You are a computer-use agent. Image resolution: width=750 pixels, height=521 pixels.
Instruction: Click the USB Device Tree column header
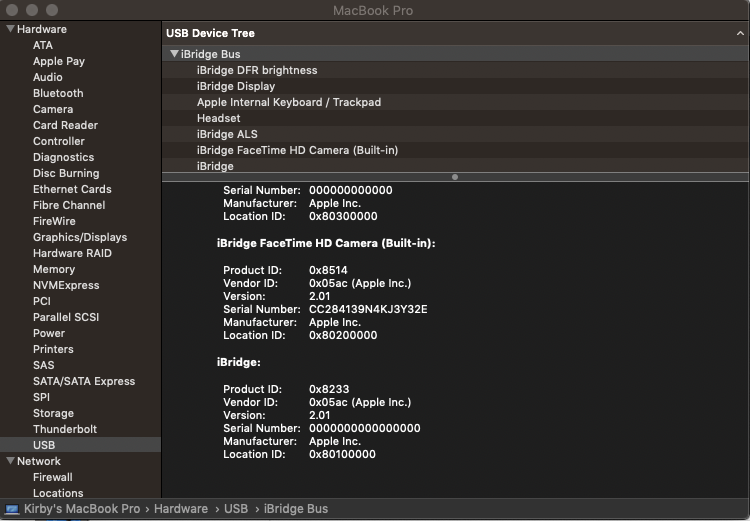[455, 33]
